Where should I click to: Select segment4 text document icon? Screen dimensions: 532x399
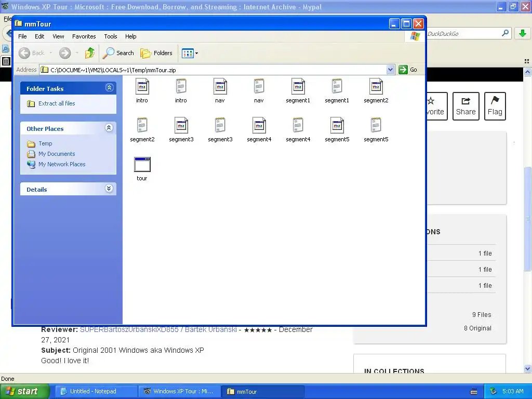point(298,126)
